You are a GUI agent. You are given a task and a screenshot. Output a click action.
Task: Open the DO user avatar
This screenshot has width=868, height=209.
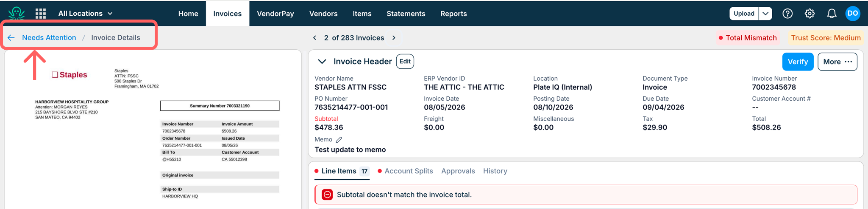click(853, 13)
